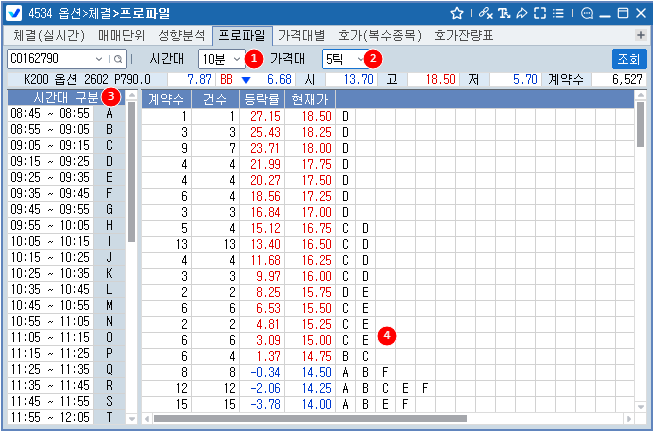Open the 호가잔량표 tab
Viewport: 654px width, 432px height.
(464, 35)
